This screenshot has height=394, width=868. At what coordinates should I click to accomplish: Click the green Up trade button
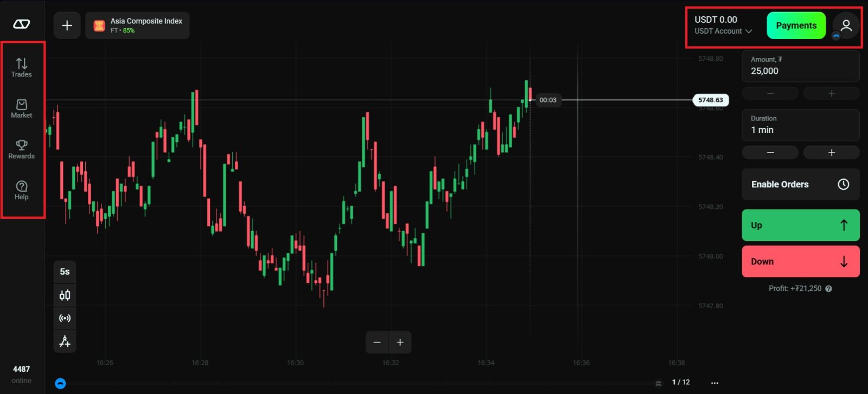pos(800,225)
